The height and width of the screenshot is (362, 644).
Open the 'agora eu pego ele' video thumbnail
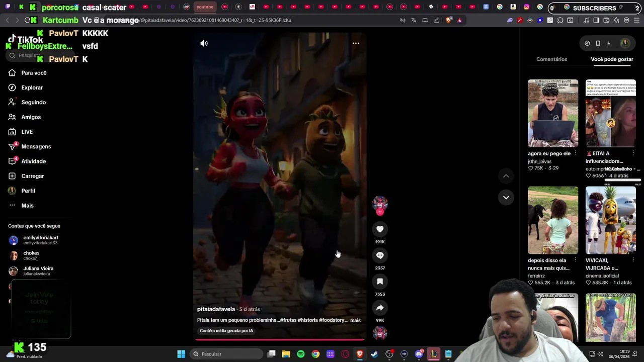(x=553, y=113)
